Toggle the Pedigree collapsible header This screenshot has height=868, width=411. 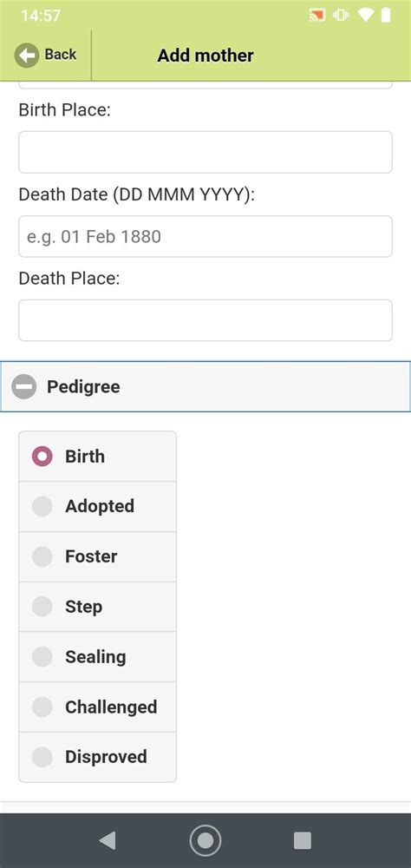(205, 386)
